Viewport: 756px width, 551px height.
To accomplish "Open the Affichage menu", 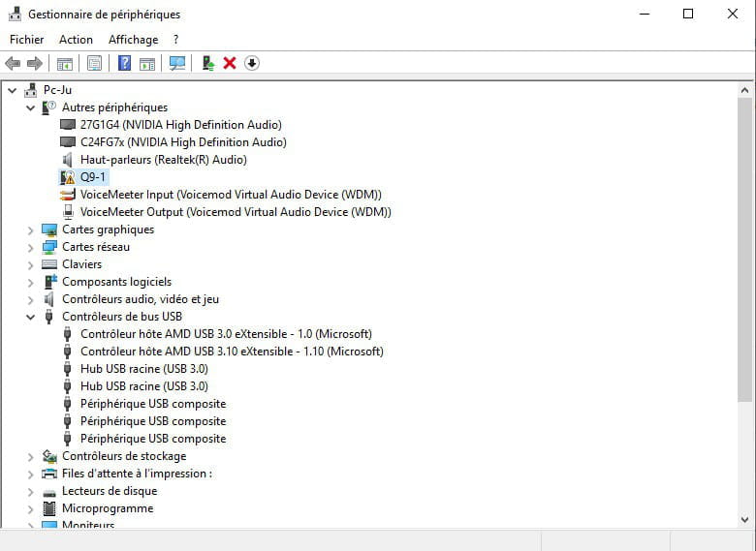I will coord(133,40).
